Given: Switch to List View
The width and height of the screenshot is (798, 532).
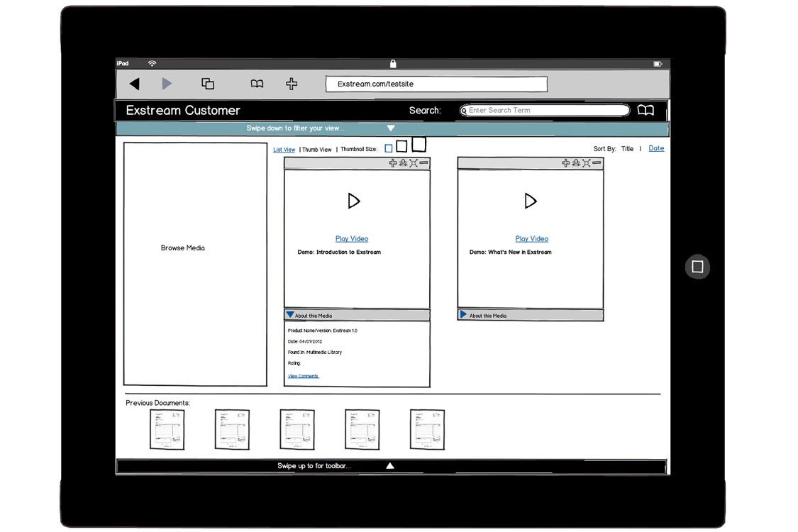Looking at the screenshot, I should click(284, 150).
